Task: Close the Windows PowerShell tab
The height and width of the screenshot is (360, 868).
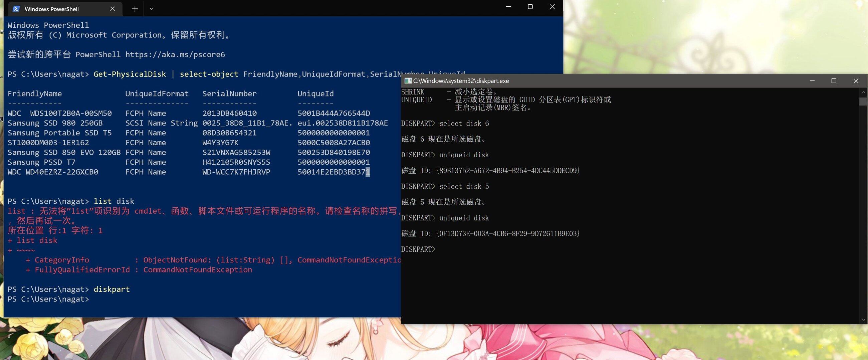Action: coord(113,9)
